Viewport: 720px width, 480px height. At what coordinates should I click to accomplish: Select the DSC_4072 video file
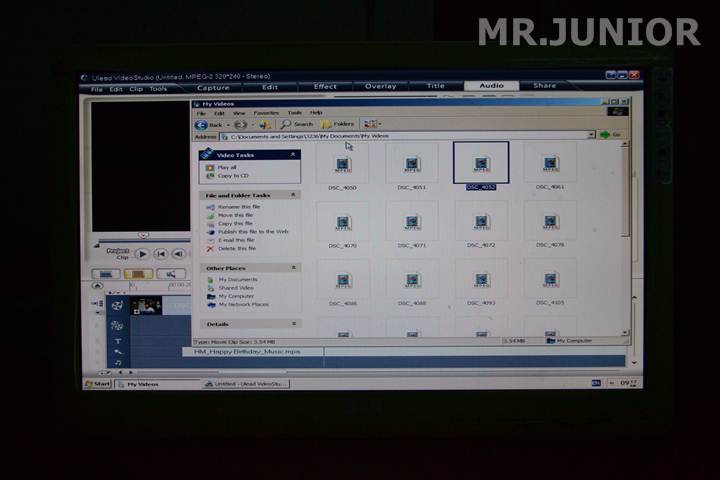pyautogui.click(x=481, y=226)
